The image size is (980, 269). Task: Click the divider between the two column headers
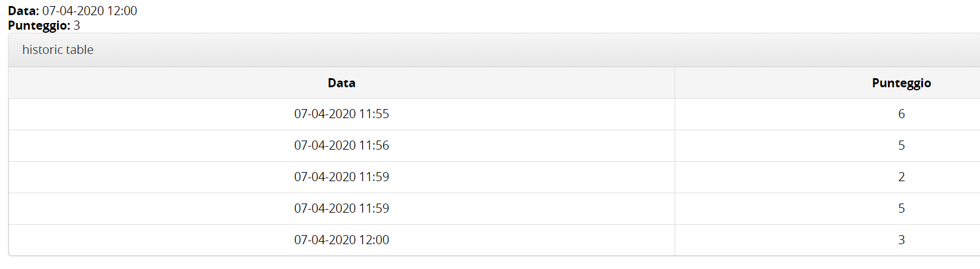675,83
